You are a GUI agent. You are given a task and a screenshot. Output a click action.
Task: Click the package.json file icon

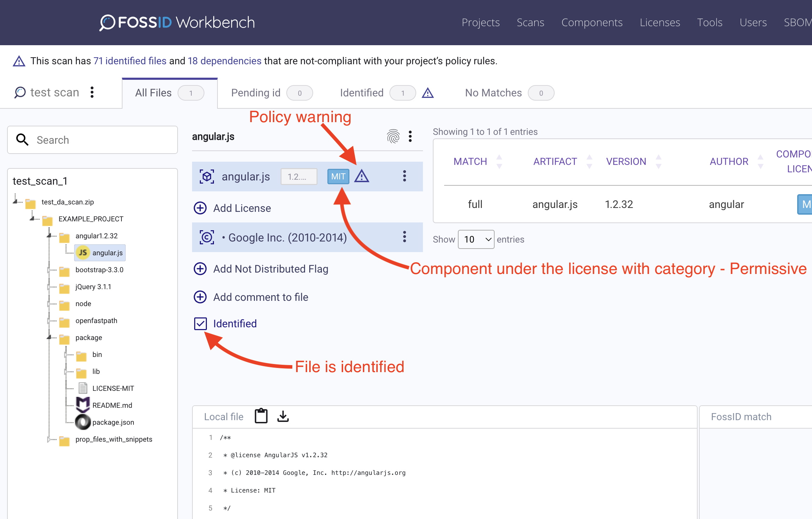[x=83, y=422]
